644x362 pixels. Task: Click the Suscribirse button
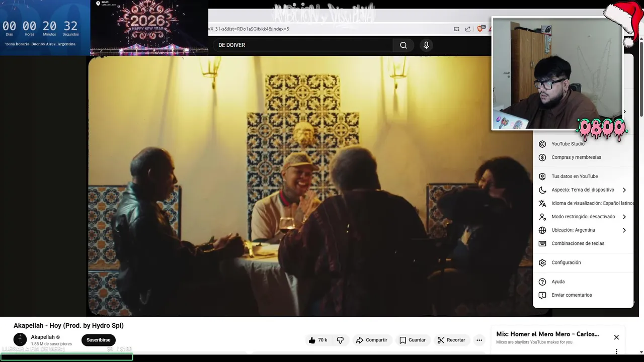pos(99,340)
